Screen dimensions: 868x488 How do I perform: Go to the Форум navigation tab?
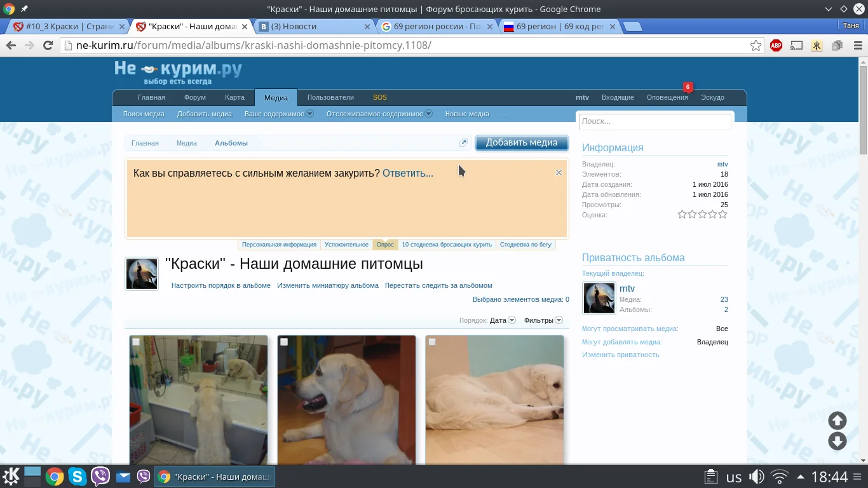click(x=194, y=97)
